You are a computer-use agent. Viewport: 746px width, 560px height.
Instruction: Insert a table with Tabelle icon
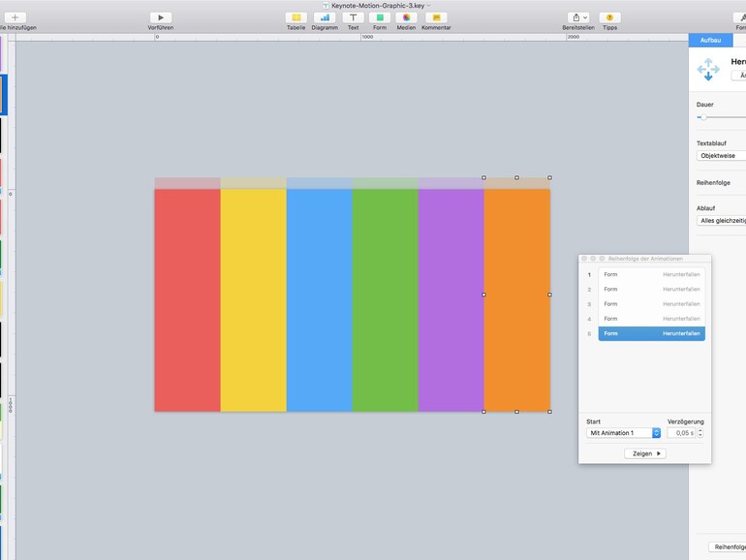(295, 17)
